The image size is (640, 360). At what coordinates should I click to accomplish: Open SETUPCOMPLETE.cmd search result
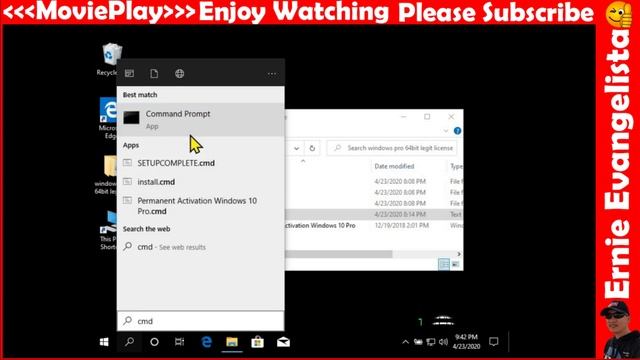200,163
